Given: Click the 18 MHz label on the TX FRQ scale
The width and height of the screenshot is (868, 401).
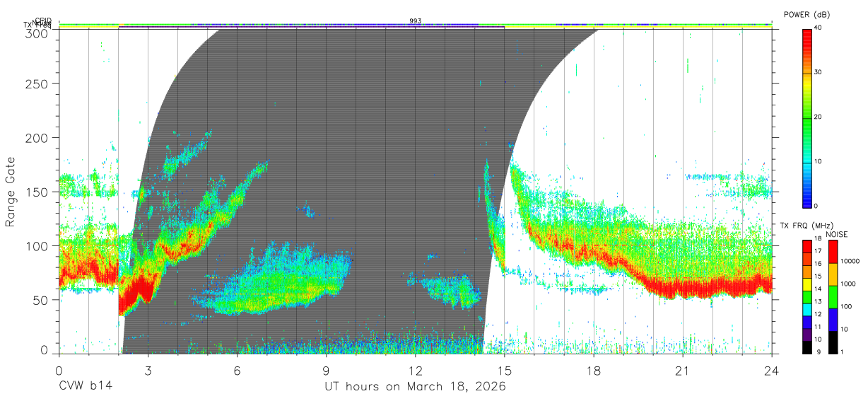Looking at the screenshot, I should pyautogui.click(x=817, y=239).
